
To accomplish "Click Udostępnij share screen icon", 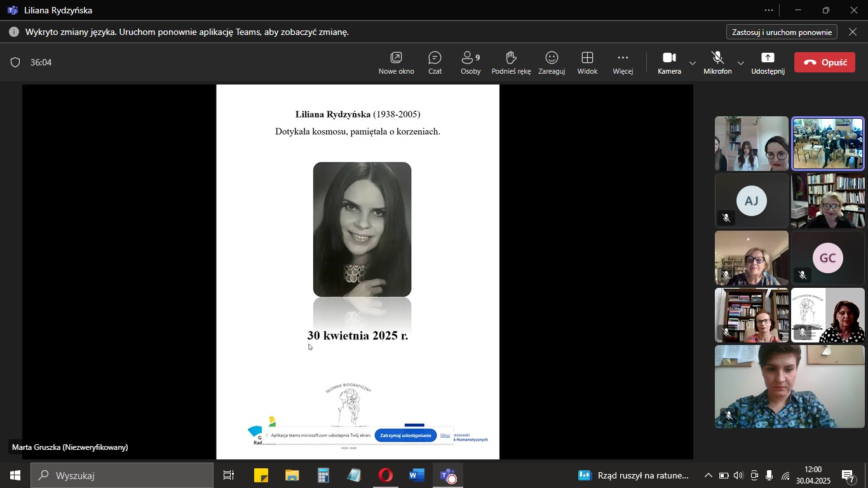I will click(x=768, y=62).
